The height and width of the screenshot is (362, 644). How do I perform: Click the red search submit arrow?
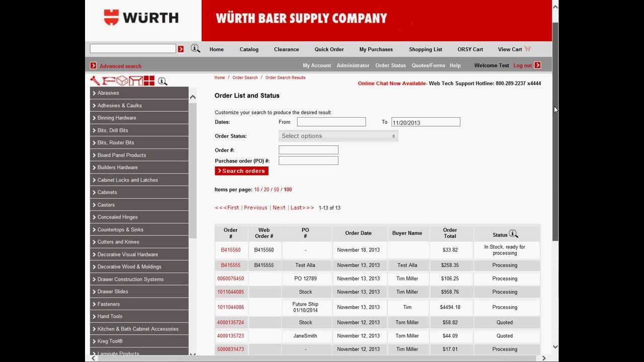(x=181, y=49)
